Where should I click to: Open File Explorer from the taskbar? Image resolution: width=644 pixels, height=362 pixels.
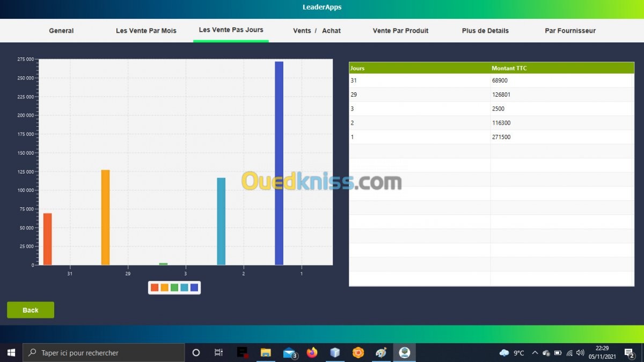266,353
